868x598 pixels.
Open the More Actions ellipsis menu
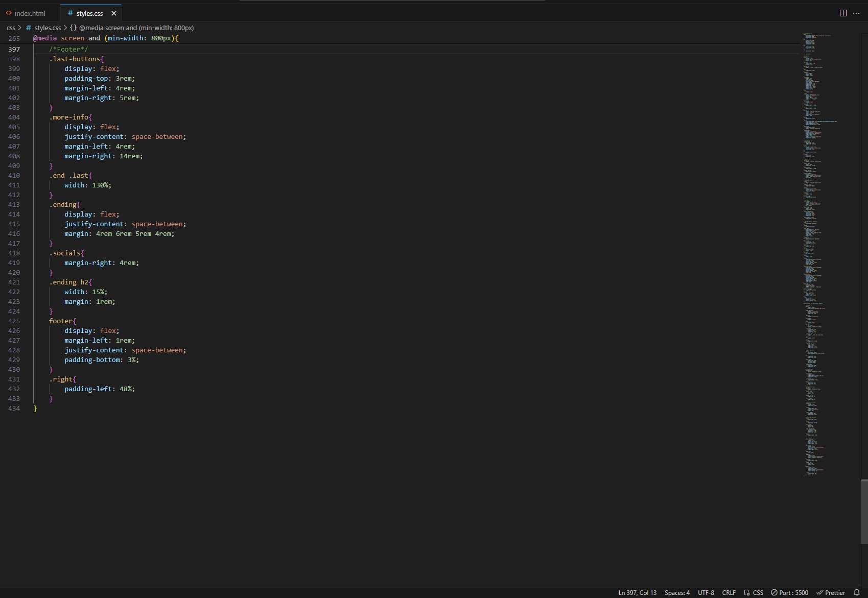click(856, 13)
